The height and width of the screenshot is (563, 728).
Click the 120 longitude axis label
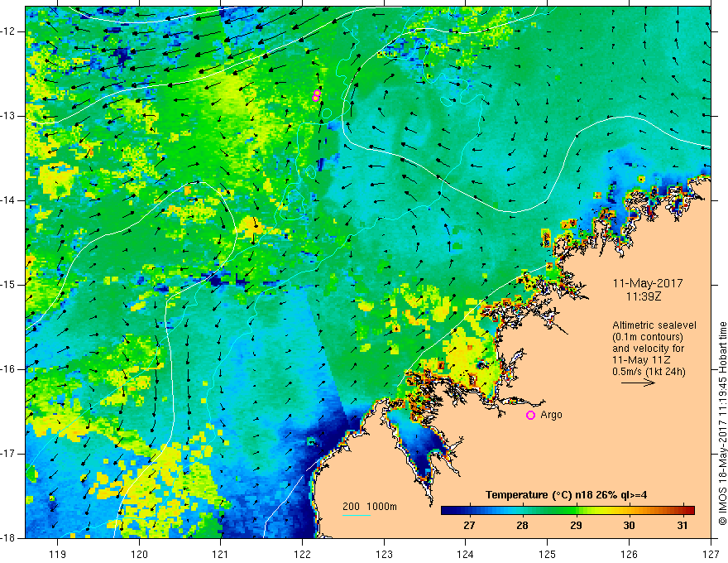pos(139,554)
